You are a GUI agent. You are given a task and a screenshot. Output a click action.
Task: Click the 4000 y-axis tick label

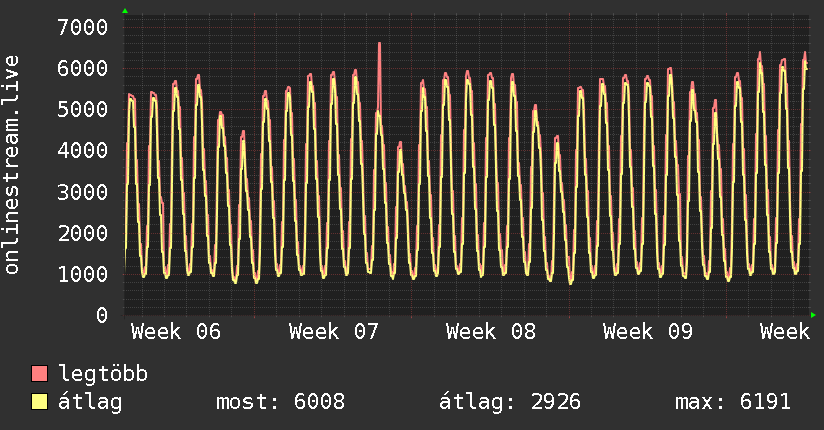point(83,150)
